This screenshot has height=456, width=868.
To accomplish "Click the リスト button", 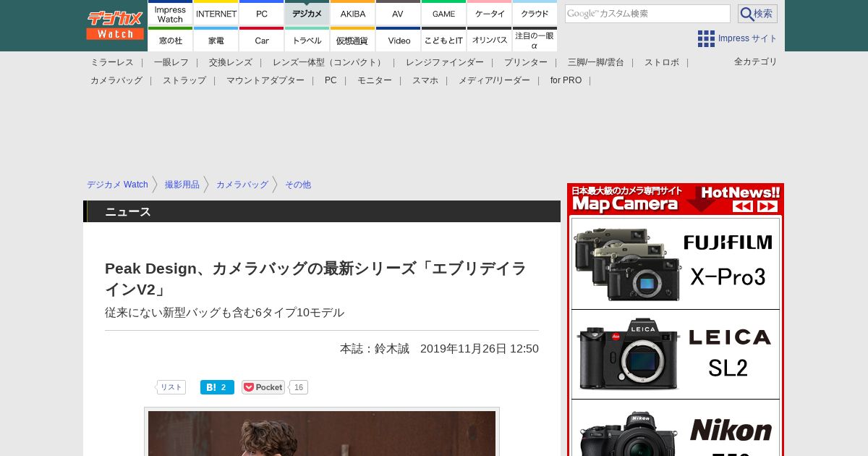I will click(x=171, y=387).
